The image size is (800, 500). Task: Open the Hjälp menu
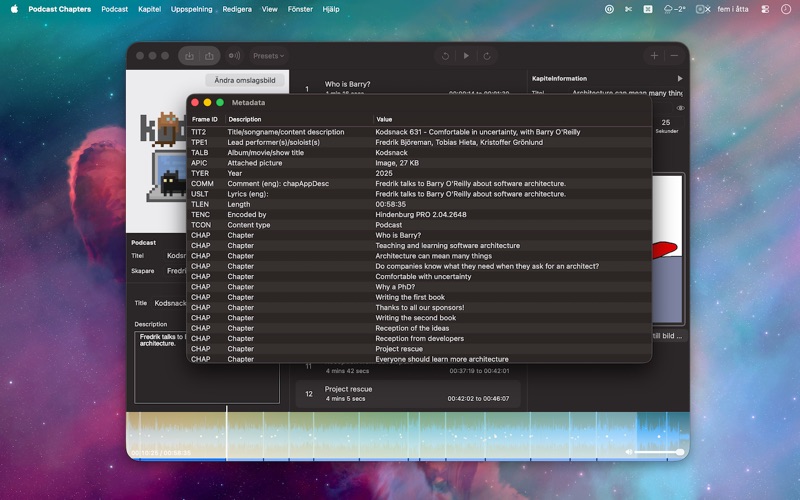[x=331, y=9]
